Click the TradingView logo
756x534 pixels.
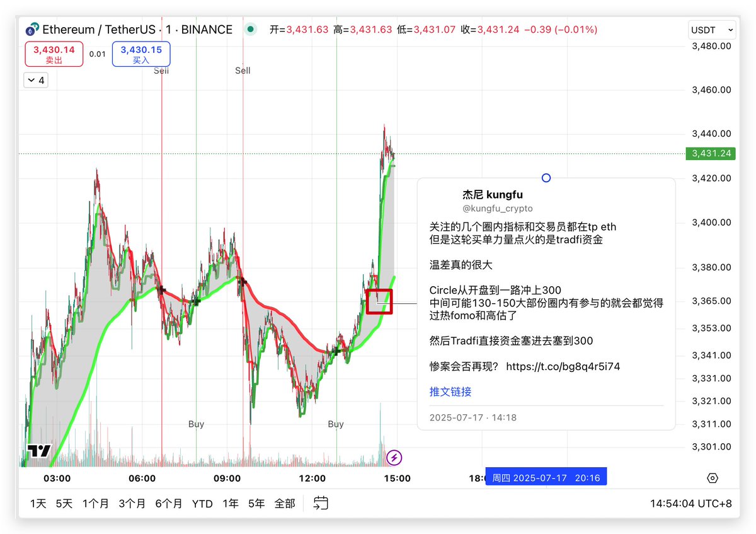[38, 451]
